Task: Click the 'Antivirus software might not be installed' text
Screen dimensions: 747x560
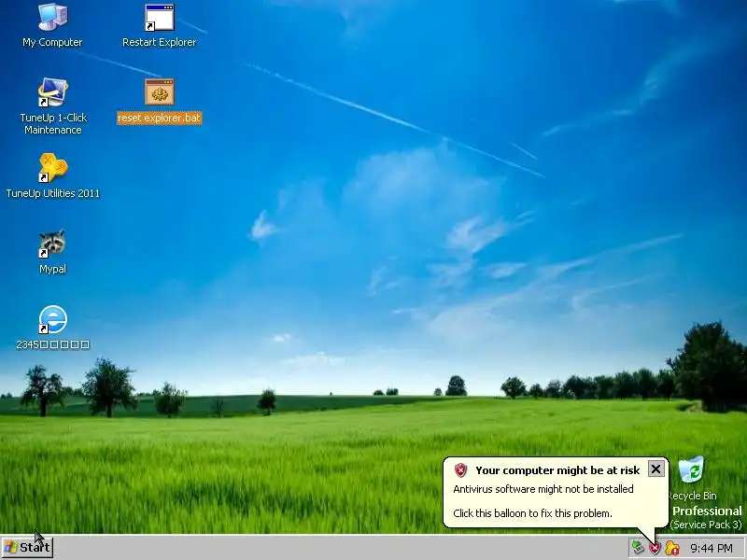Action: (543, 489)
